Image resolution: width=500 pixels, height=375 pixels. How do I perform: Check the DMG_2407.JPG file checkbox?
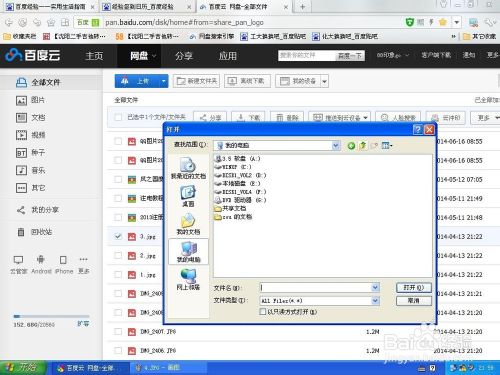(118, 332)
